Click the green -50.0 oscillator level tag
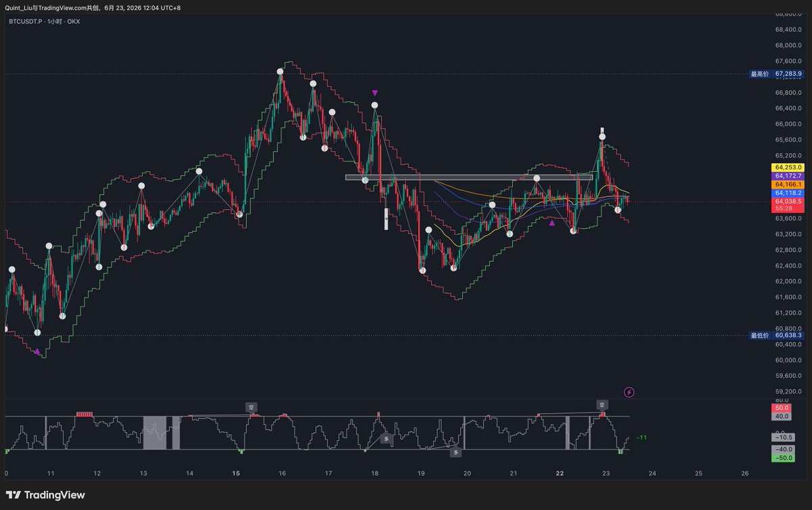Image resolution: width=812 pixels, height=510 pixels. click(783, 458)
